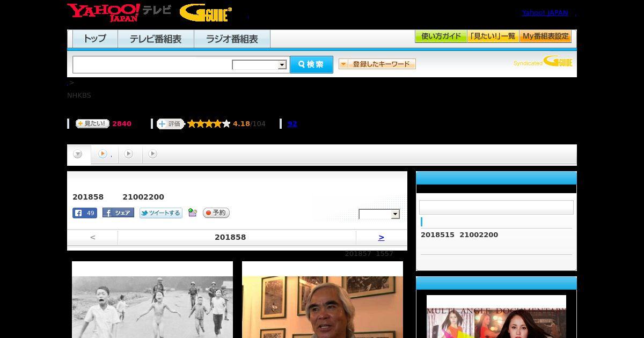Expand the dropdown right of 予約 row
Screen dimensions: 644x338
coord(379,214)
